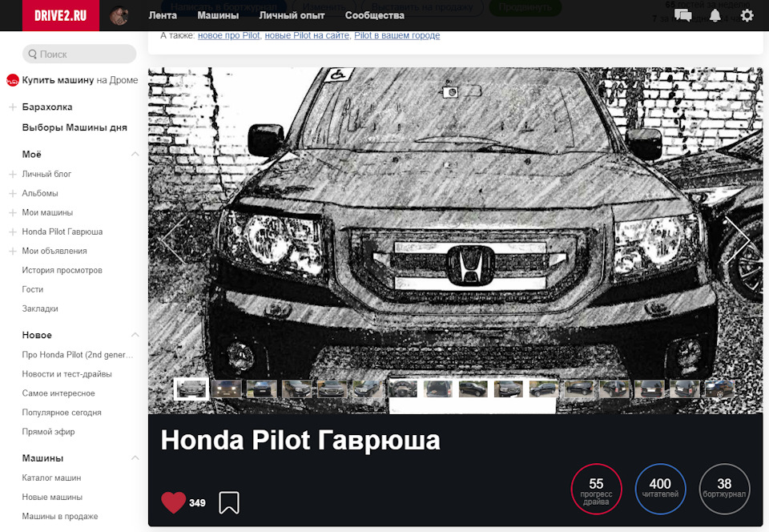Viewport: 769px width, 532px height.
Task: Open Мои объявления in sidebar
Action: pos(54,251)
